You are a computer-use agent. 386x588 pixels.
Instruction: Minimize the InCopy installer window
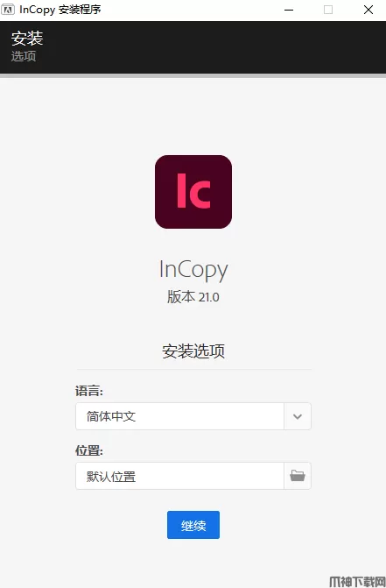(289, 10)
